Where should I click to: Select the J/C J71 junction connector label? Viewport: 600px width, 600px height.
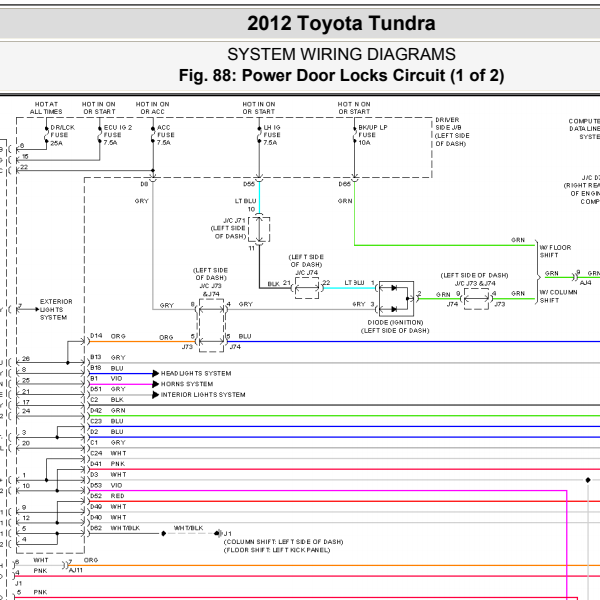(x=228, y=228)
